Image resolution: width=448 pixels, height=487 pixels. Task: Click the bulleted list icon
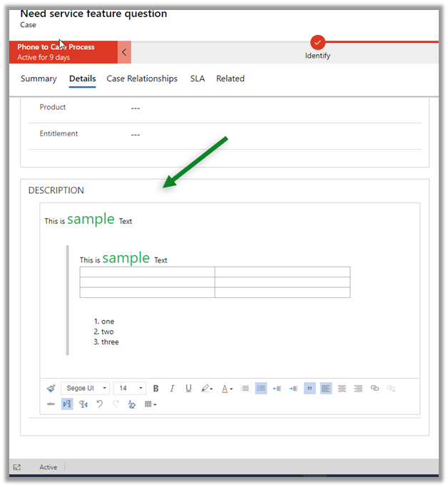tap(245, 389)
